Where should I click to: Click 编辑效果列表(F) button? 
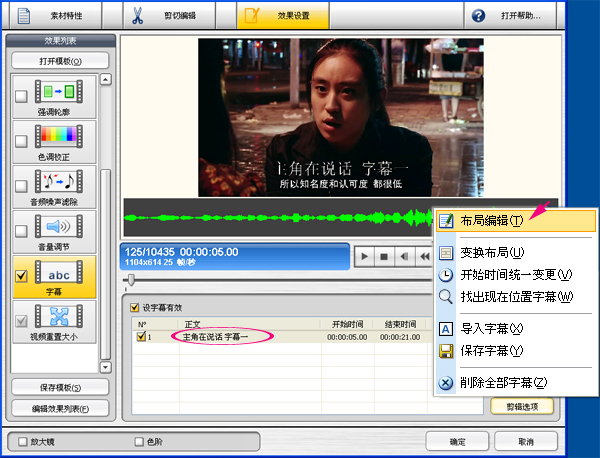60,408
